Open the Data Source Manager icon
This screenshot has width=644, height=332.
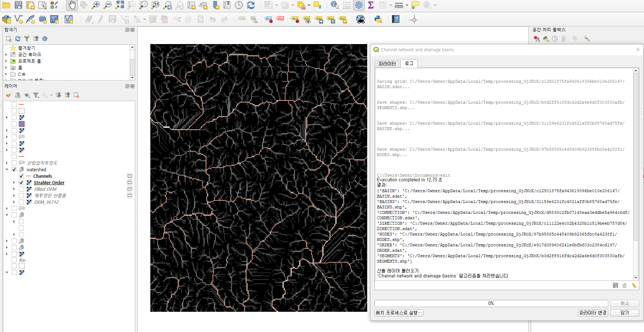tap(7, 19)
